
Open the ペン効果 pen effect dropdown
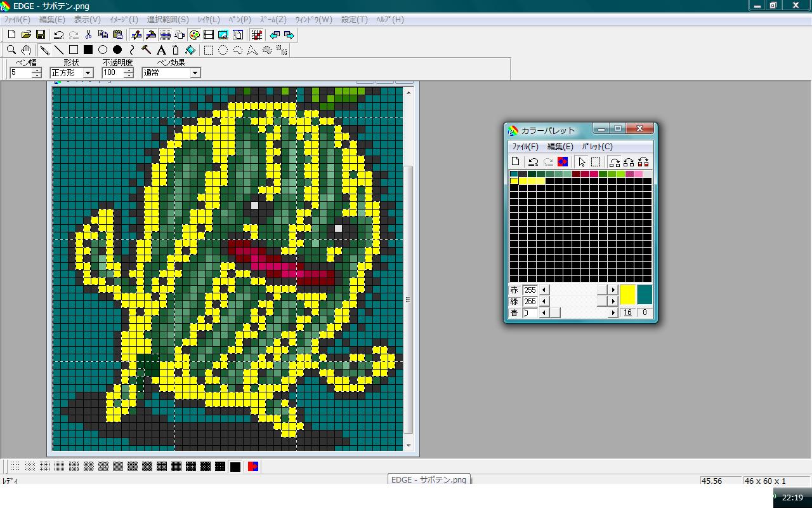(195, 73)
